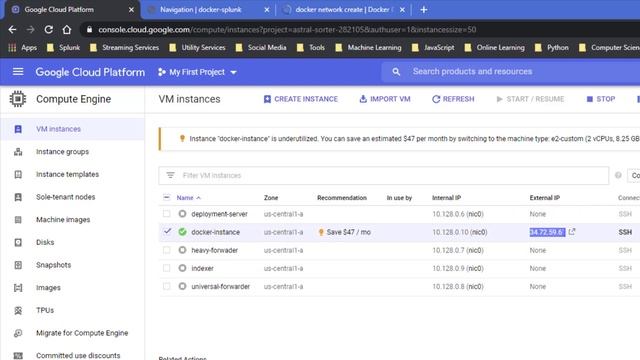Open the Online Learning bookmarks folder
The image size is (640, 360).
pyautogui.click(x=495, y=48)
